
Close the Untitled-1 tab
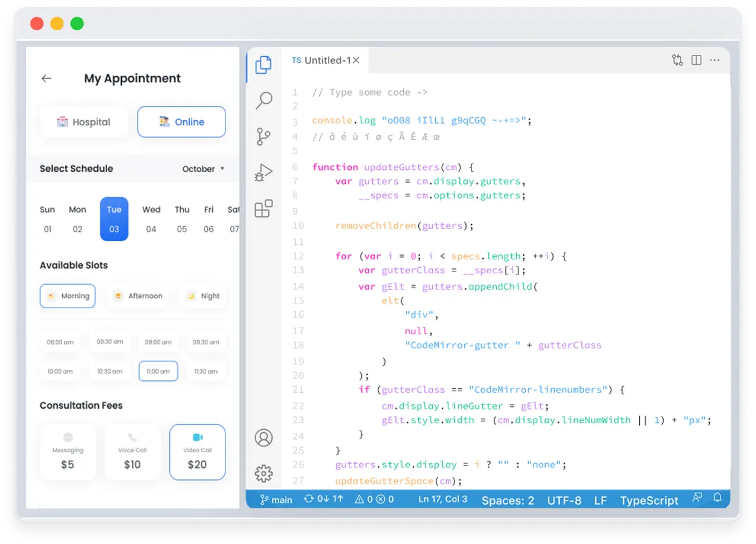[x=356, y=60]
